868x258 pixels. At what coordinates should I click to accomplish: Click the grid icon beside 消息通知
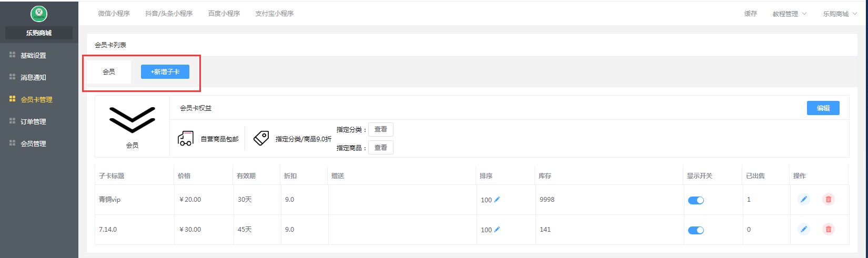click(x=12, y=77)
